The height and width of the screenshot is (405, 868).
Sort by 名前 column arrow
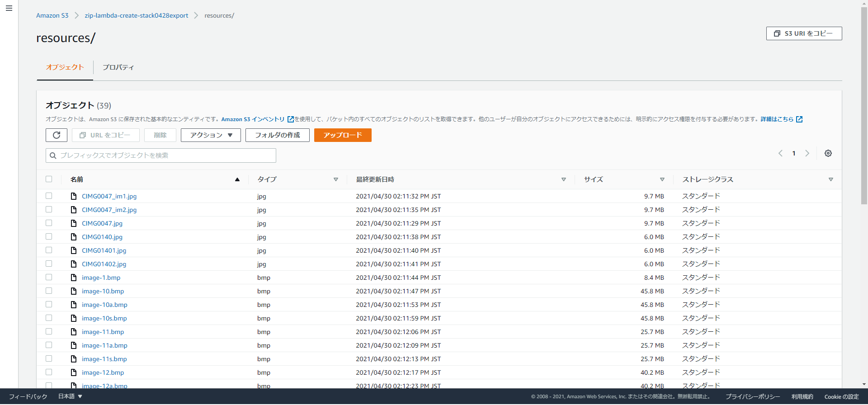click(237, 179)
